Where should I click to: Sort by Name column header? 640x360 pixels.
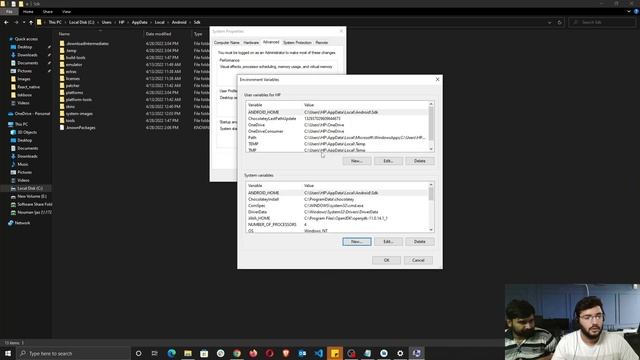(x=64, y=34)
